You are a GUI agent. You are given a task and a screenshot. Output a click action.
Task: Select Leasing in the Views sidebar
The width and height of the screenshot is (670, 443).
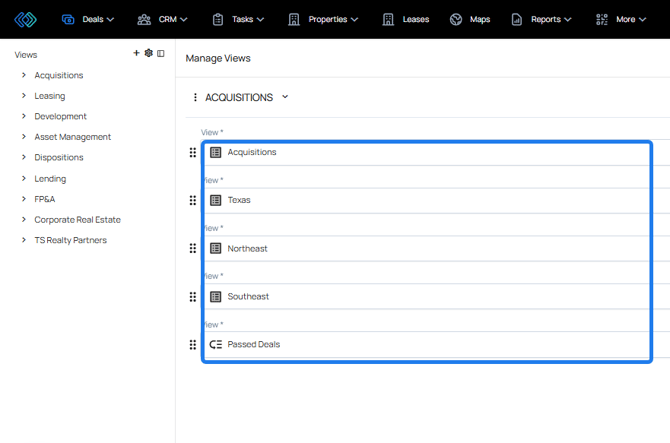[x=50, y=96]
